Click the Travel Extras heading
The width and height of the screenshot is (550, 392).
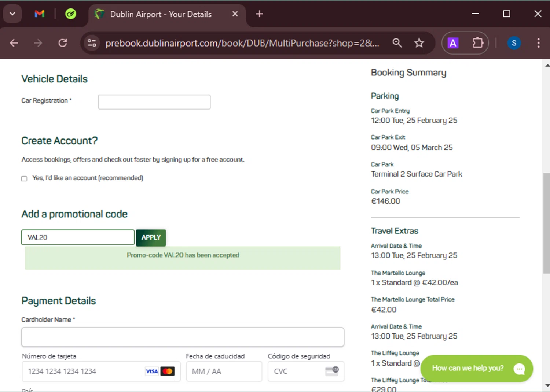(x=395, y=231)
